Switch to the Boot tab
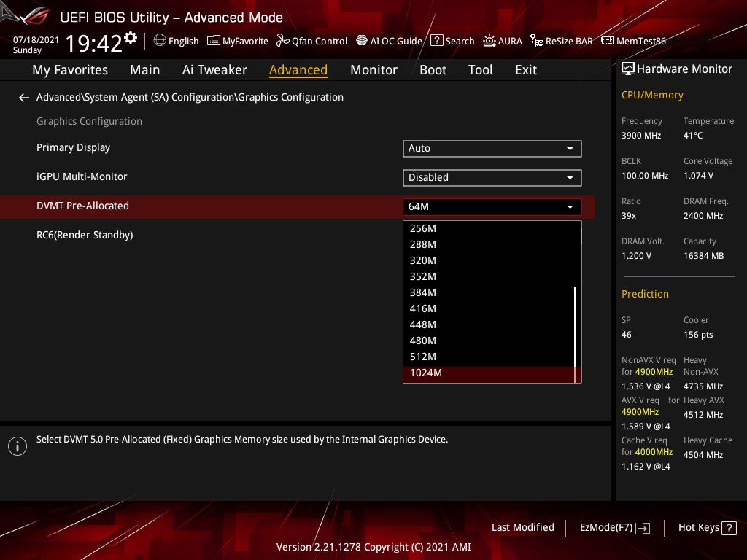Viewport: 747px width, 560px height. click(433, 69)
